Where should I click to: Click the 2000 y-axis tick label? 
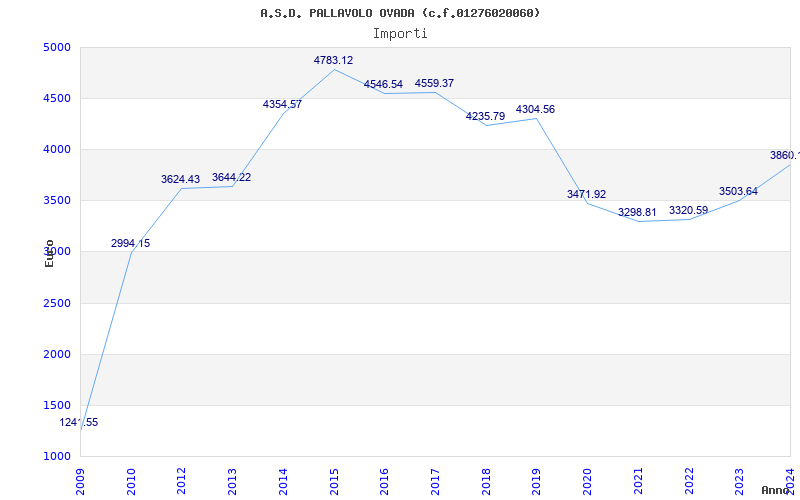point(57,355)
